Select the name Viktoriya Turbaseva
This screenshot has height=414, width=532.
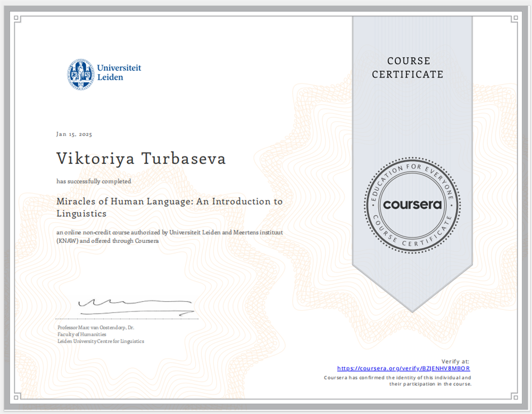(x=141, y=158)
